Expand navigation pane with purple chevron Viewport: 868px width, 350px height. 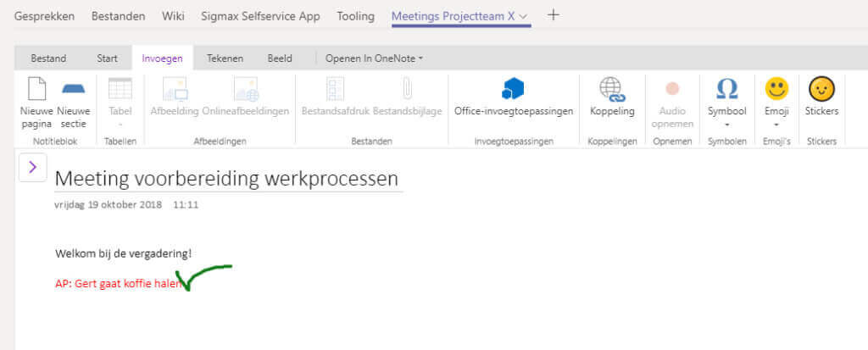tap(33, 167)
